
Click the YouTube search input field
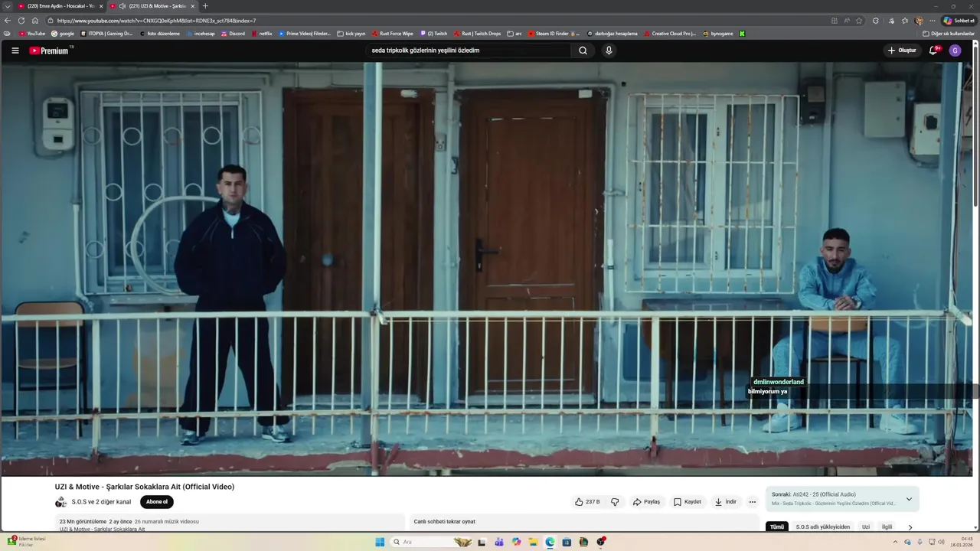click(467, 51)
